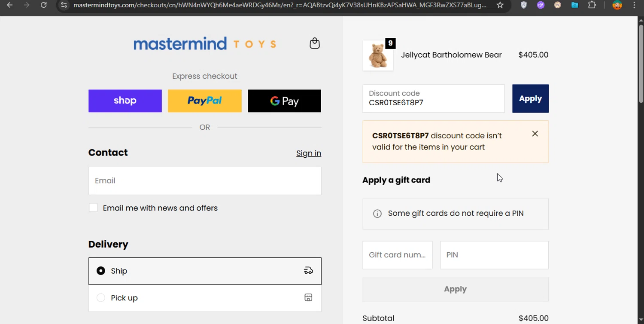644x324 pixels.
Task: Open the shield extension icon
Action: pos(524,5)
